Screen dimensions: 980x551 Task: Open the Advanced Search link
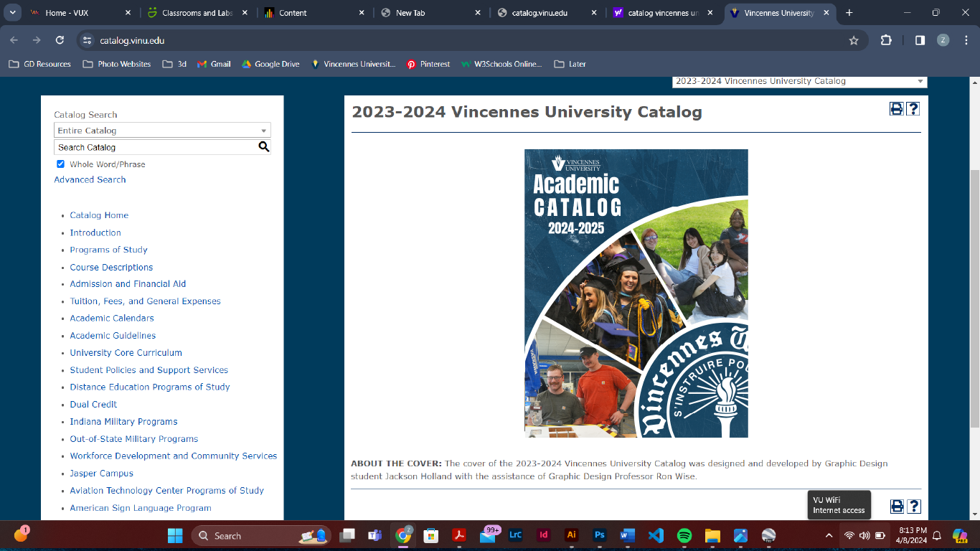click(x=90, y=179)
